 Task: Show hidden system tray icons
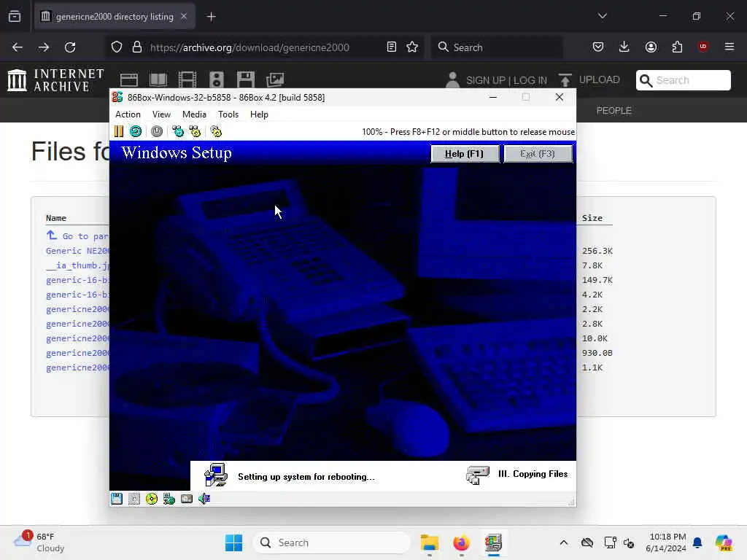[x=564, y=542]
